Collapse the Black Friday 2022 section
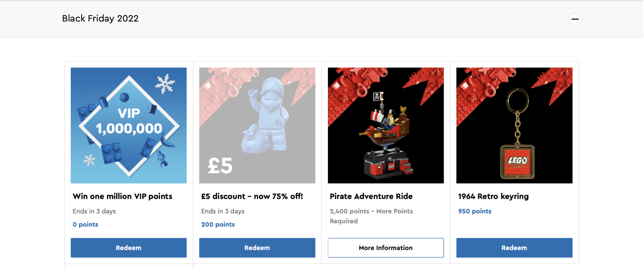 [575, 19]
